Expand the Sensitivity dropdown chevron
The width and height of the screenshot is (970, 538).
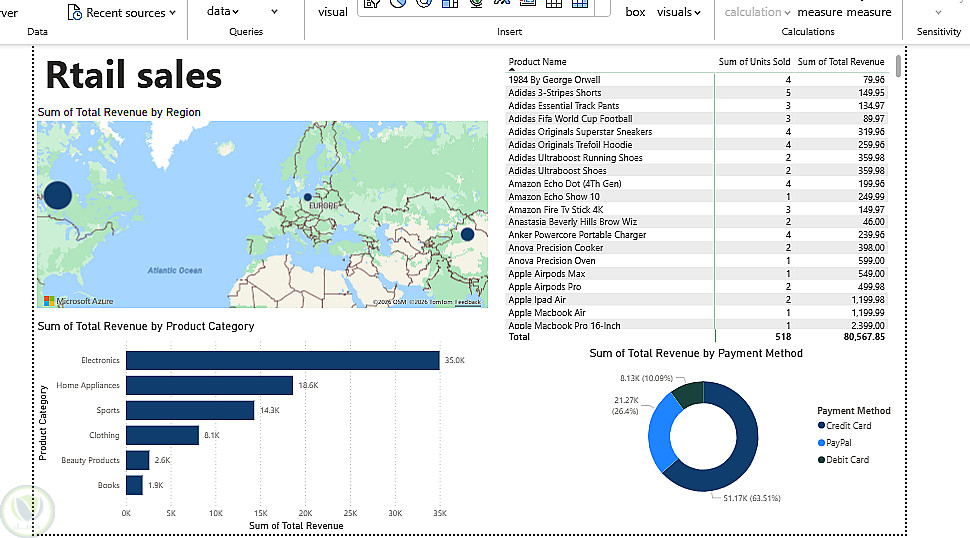938,12
